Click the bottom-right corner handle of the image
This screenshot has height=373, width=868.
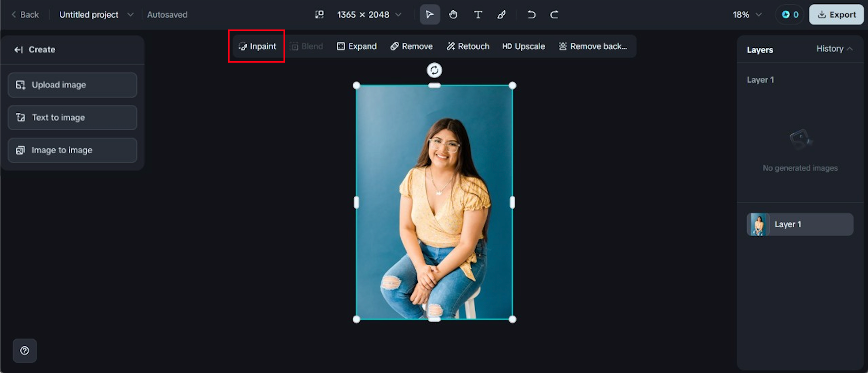click(512, 319)
